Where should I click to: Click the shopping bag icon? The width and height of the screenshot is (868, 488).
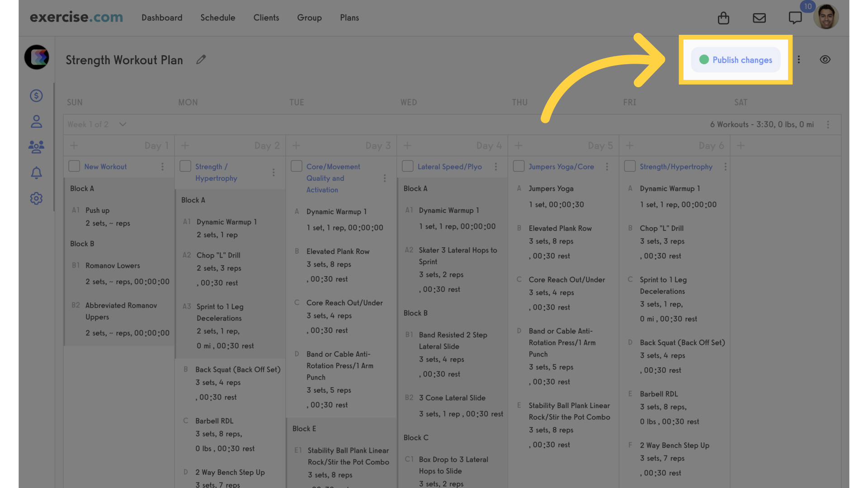click(724, 17)
